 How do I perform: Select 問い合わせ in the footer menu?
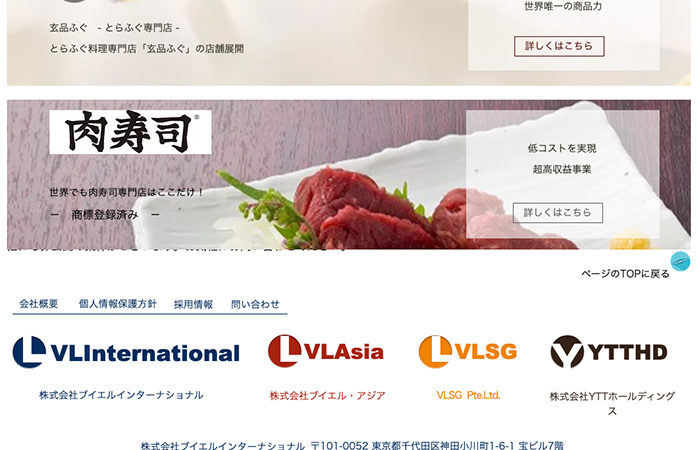[x=255, y=304]
